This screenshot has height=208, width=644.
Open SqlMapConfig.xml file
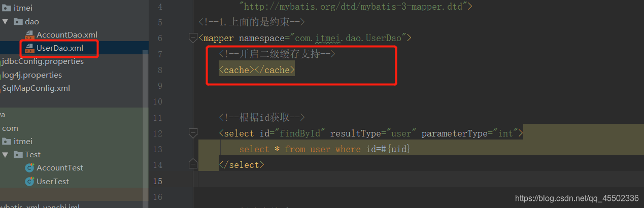[36, 88]
